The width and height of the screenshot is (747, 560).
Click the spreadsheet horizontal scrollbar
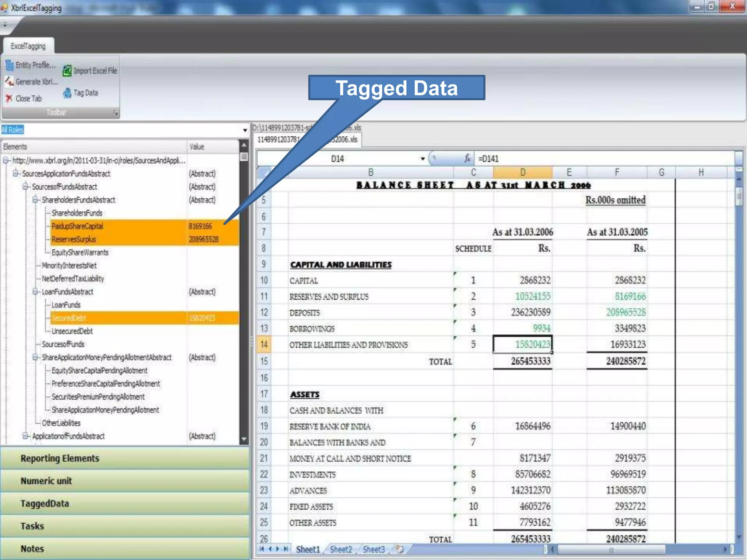coord(611,549)
